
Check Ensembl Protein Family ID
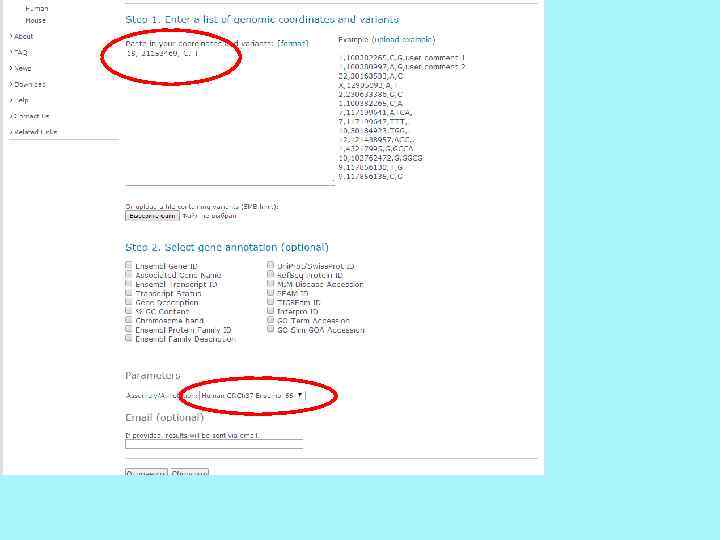point(129,329)
